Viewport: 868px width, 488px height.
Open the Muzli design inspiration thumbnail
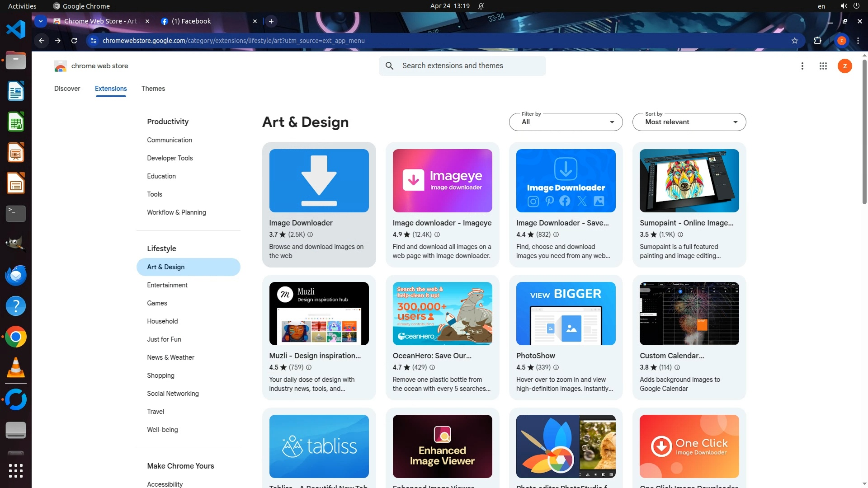pos(319,314)
